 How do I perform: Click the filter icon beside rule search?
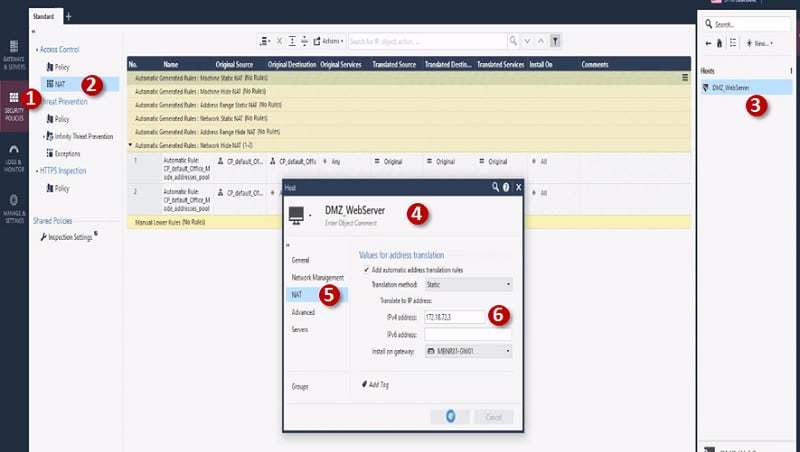556,41
